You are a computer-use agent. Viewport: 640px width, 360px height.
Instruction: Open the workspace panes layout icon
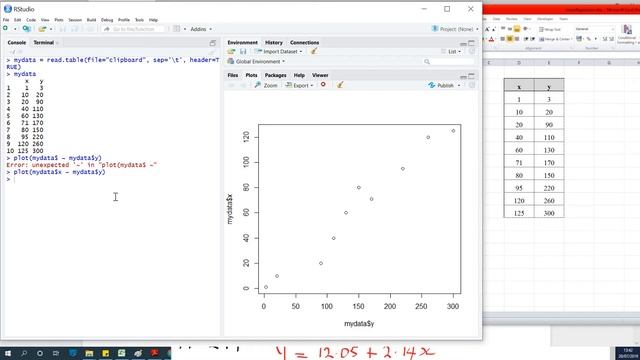point(177,29)
